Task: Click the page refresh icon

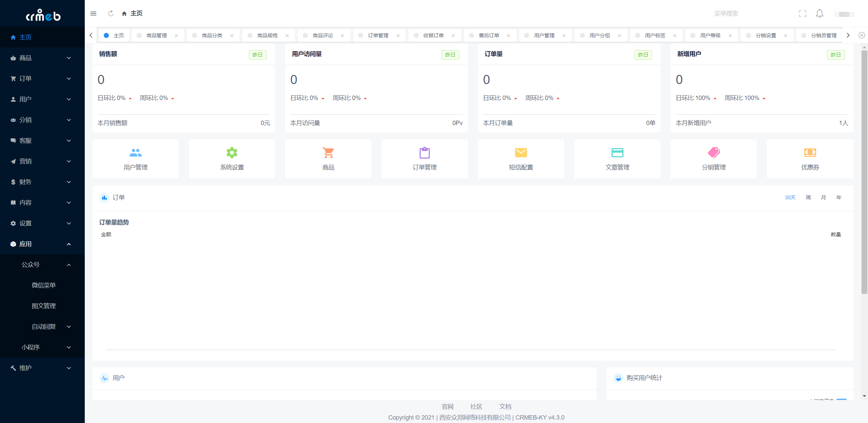Action: click(x=111, y=14)
